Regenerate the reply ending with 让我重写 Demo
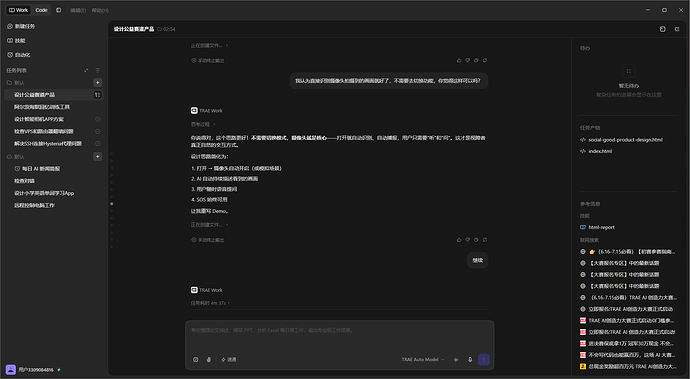Screen dimensions: 690x379 [485, 240]
